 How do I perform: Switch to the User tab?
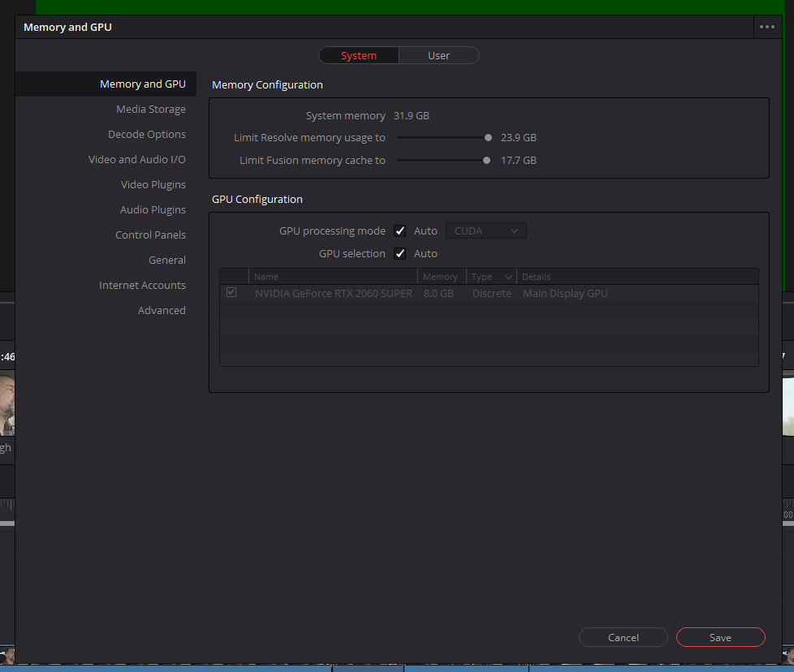click(x=438, y=56)
